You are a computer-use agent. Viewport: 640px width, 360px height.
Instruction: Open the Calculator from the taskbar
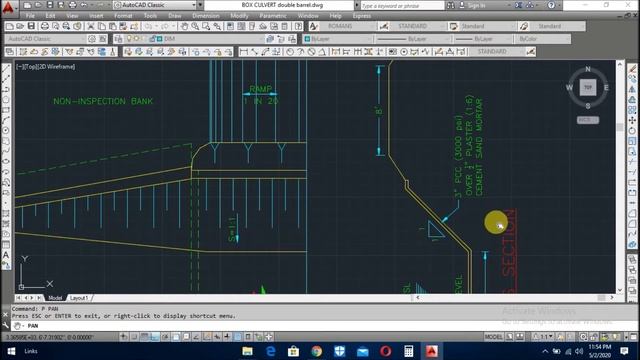(x=409, y=351)
